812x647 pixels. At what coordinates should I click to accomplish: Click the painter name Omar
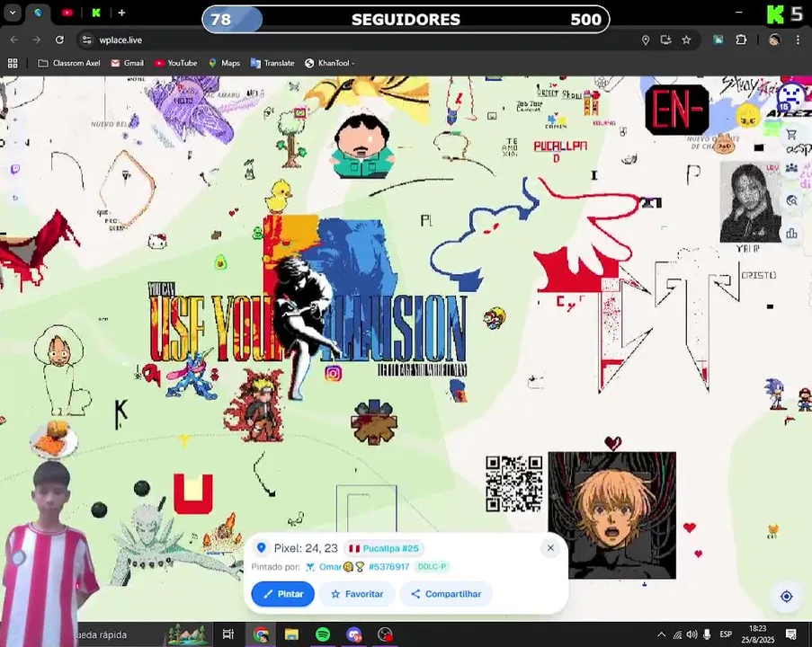330,567
